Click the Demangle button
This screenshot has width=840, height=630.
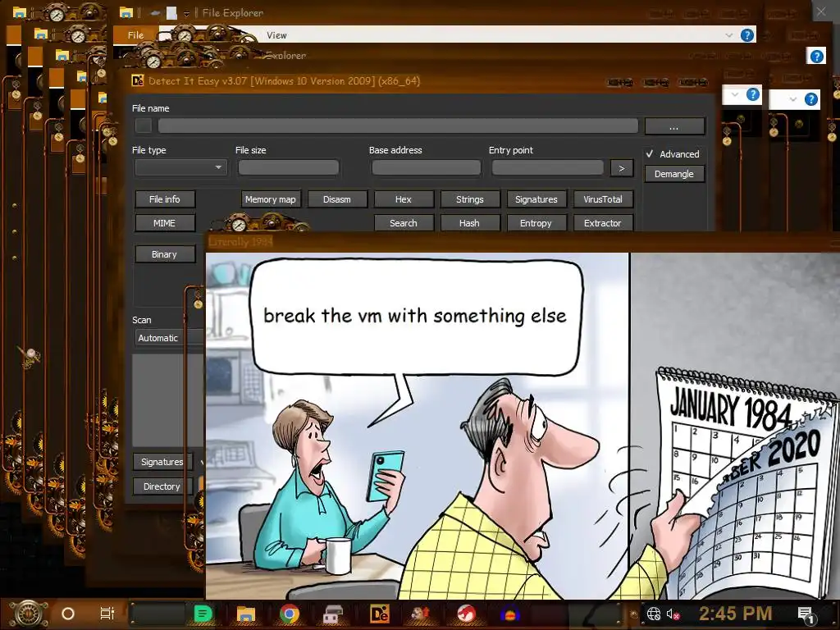(x=674, y=174)
